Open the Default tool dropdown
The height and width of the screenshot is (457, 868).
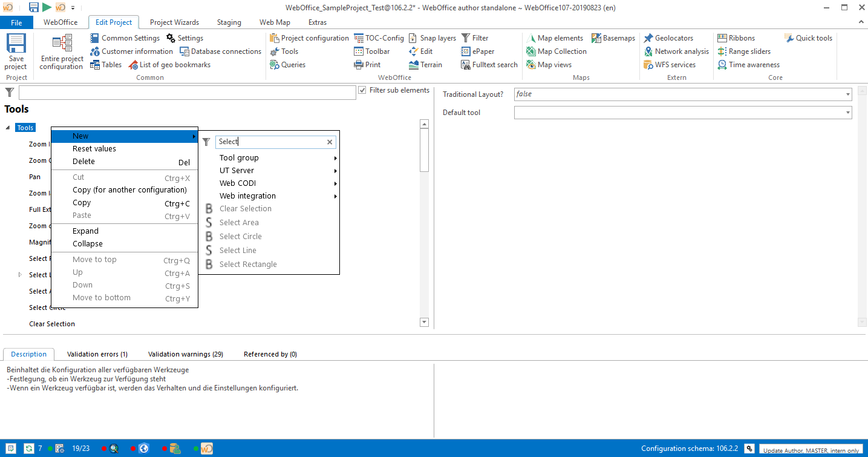point(847,112)
